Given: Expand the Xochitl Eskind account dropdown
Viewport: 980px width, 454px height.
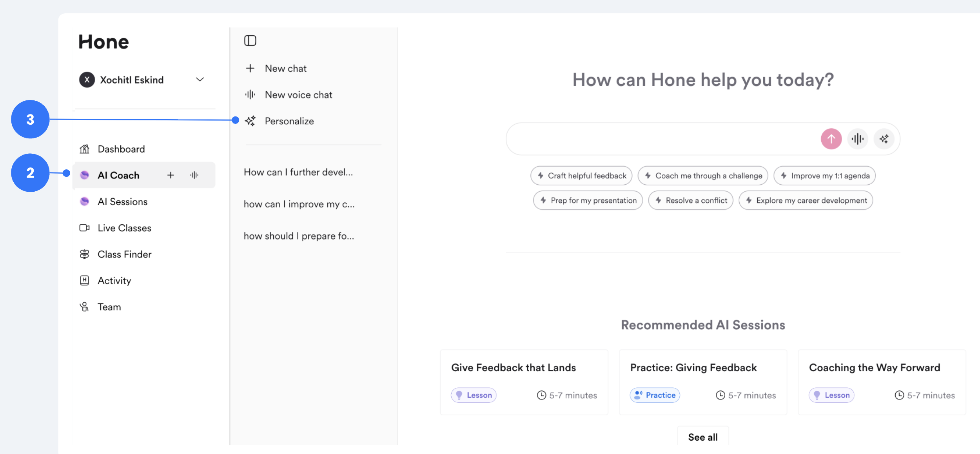Looking at the screenshot, I should pyautogui.click(x=200, y=79).
